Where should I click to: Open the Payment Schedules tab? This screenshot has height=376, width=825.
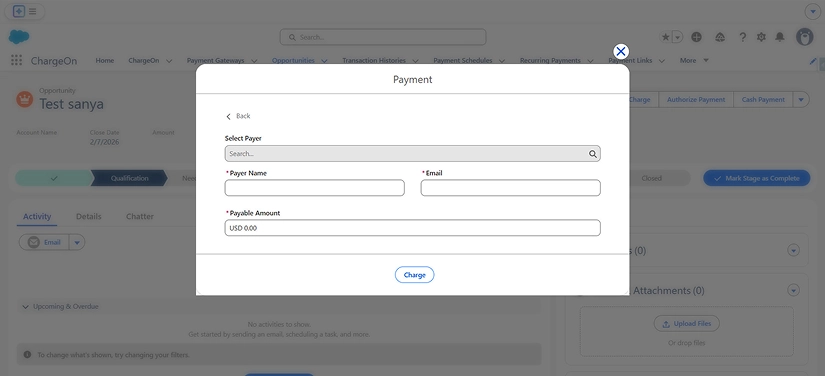click(x=463, y=60)
